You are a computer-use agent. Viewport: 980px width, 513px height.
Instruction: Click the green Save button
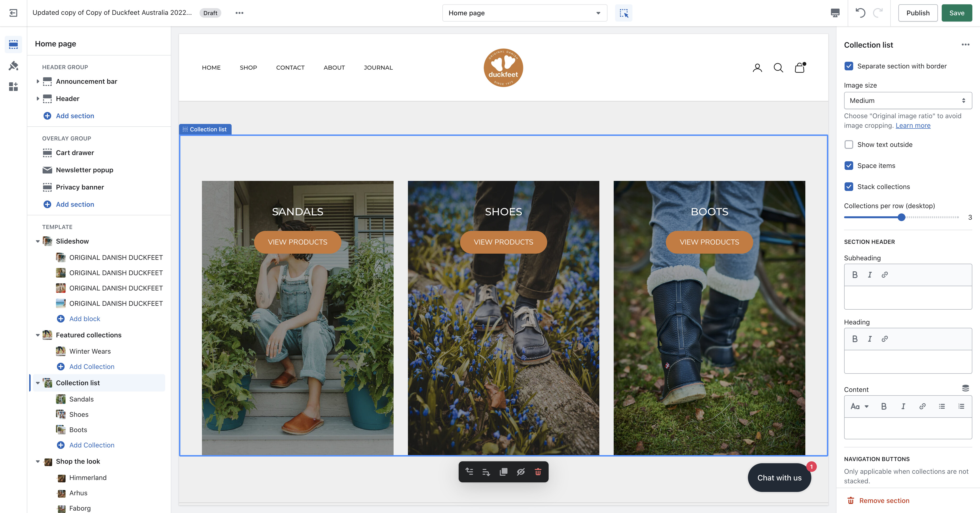(956, 13)
